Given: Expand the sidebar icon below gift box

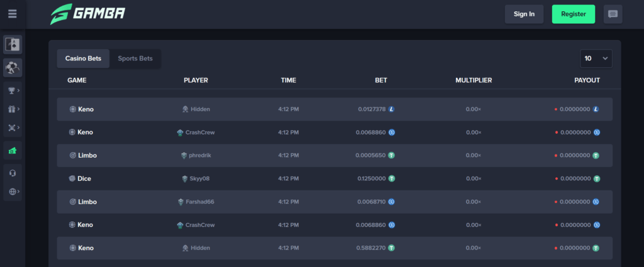Looking at the screenshot, I should pos(13,128).
